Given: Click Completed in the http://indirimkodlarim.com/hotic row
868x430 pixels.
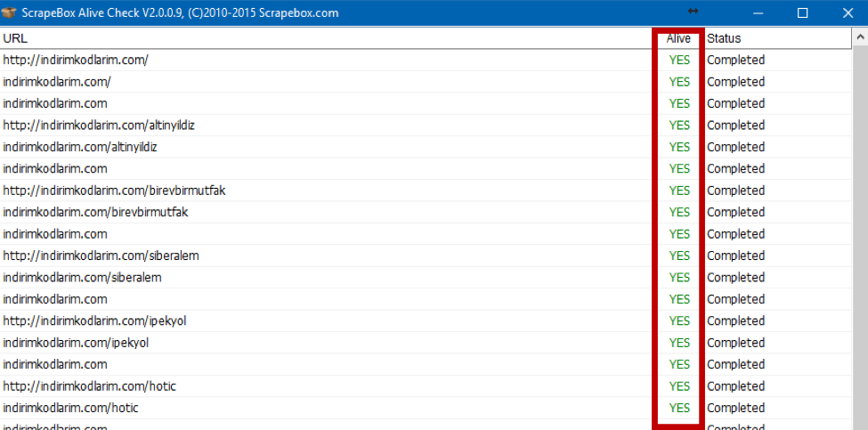Looking at the screenshot, I should [735, 387].
